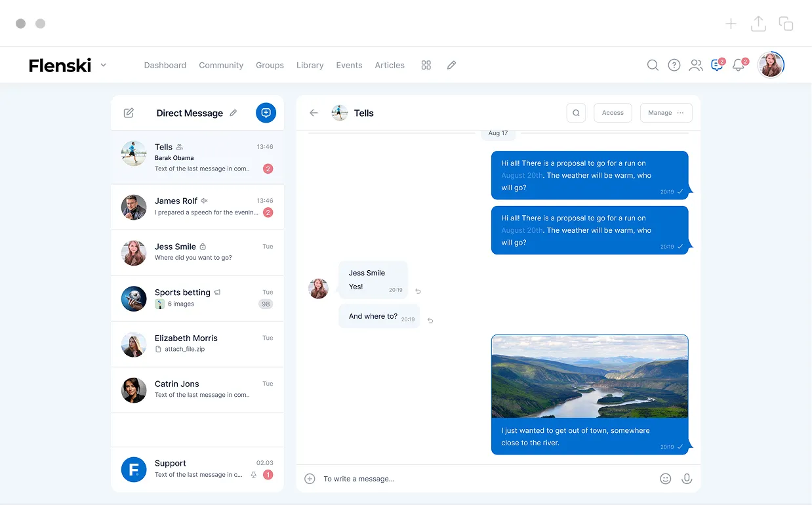
Task: Navigate to the Events tab
Action: [x=349, y=65]
